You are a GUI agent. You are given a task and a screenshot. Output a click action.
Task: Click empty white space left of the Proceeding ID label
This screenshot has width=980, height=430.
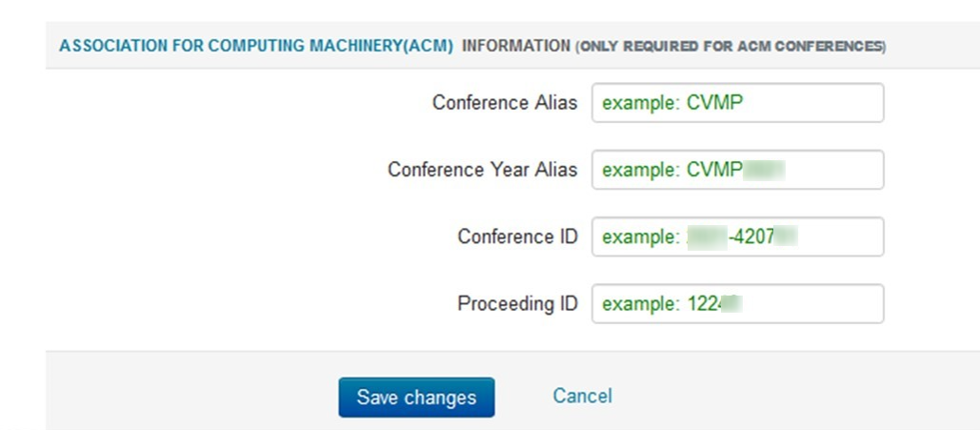[x=238, y=304]
